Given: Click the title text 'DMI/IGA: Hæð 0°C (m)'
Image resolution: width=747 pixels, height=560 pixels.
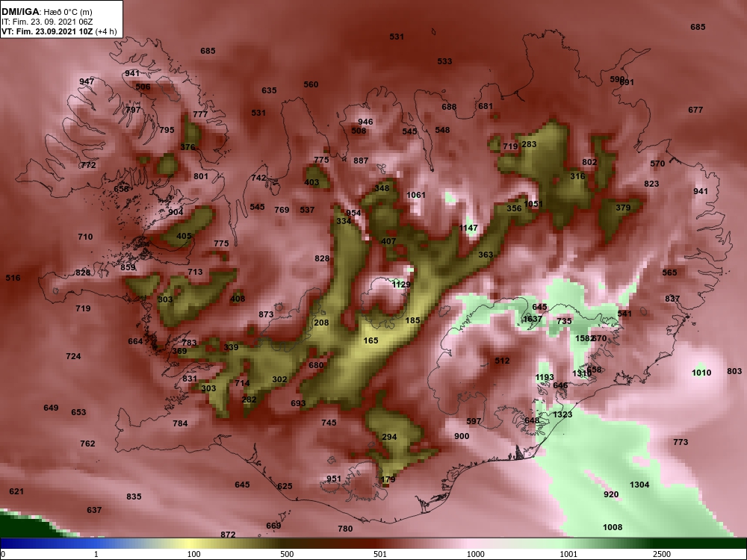Looking at the screenshot, I should 46,12.
